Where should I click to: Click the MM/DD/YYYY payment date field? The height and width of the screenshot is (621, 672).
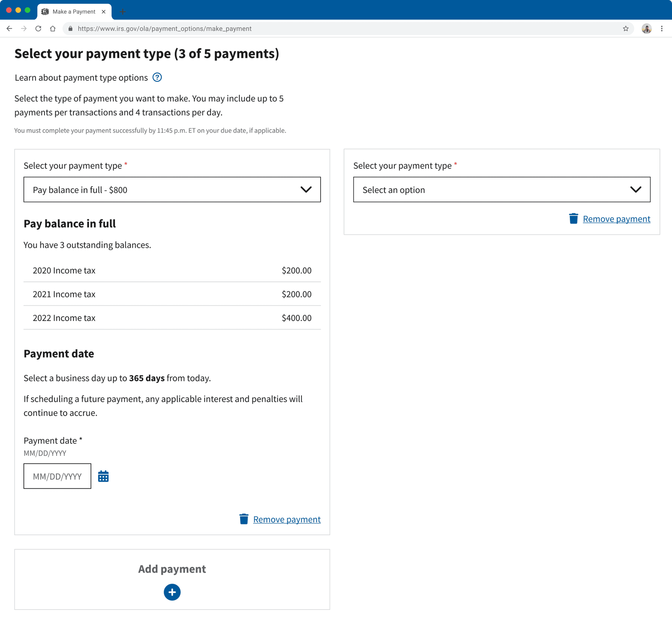coord(57,476)
